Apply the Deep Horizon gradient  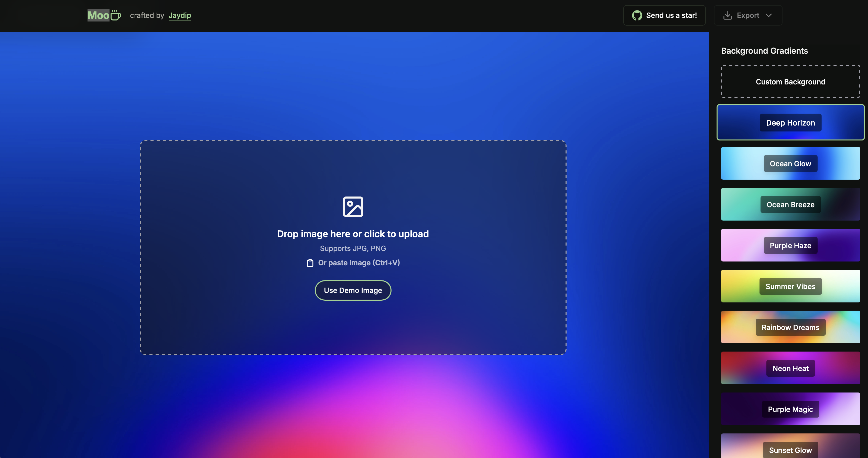click(x=790, y=122)
